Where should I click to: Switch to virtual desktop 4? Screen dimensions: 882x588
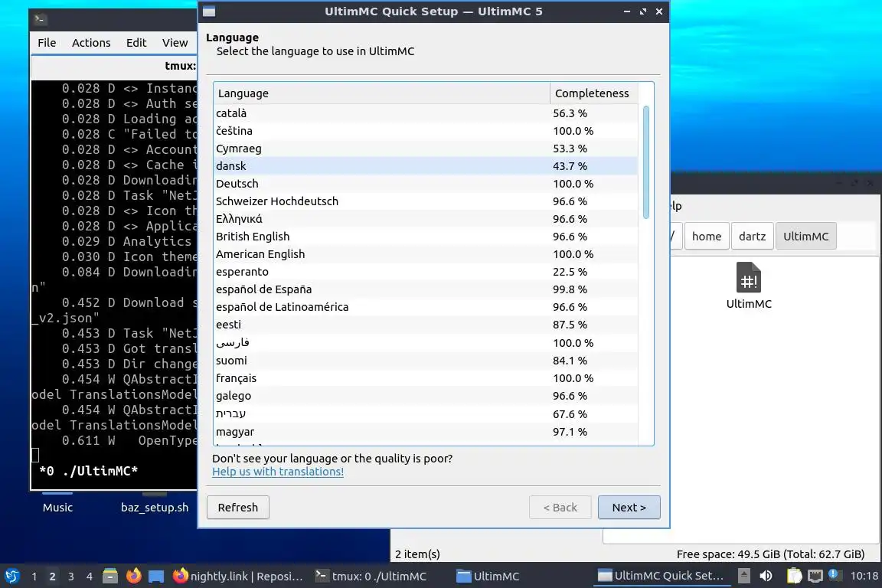90,577
